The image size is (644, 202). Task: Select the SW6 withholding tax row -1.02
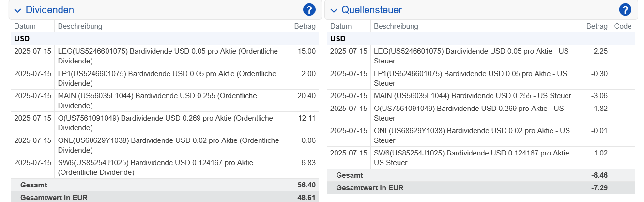pyautogui.click(x=481, y=158)
